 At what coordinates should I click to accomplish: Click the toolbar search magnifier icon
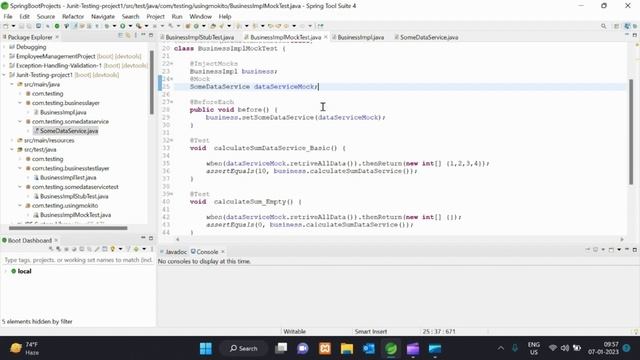click(x=603, y=26)
